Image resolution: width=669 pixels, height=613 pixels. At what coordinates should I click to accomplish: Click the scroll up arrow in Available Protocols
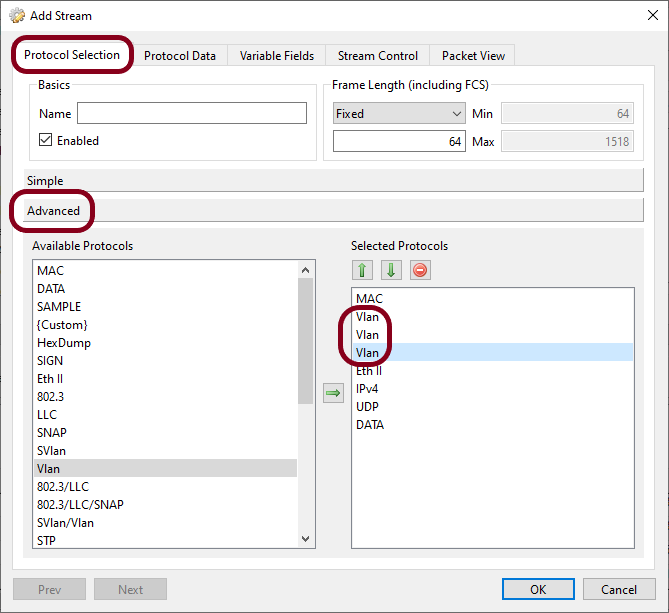(305, 270)
